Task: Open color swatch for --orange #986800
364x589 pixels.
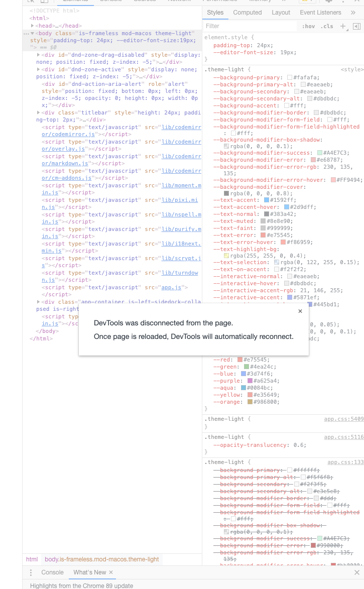Action: pyautogui.click(x=250, y=402)
